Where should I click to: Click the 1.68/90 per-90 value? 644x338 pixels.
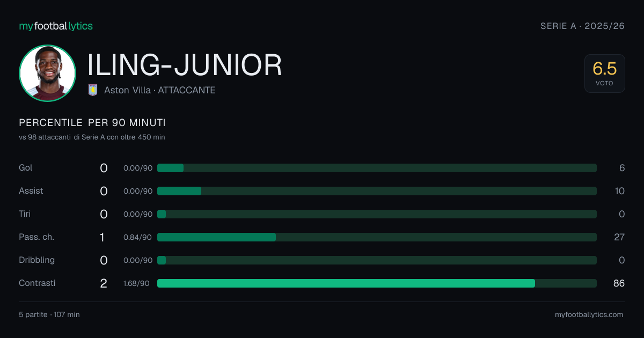pyautogui.click(x=136, y=283)
